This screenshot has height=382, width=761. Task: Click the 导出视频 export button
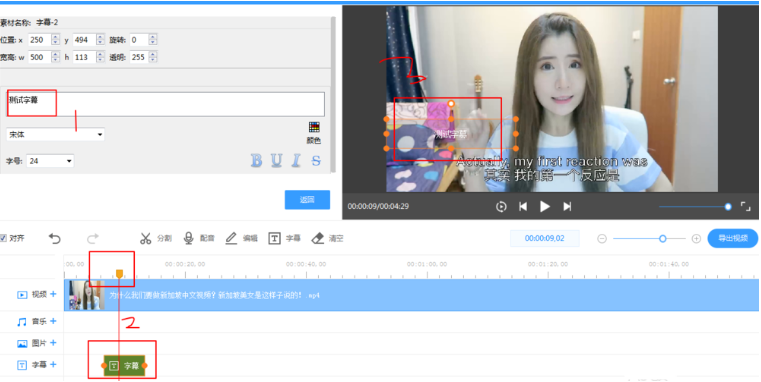tap(733, 238)
